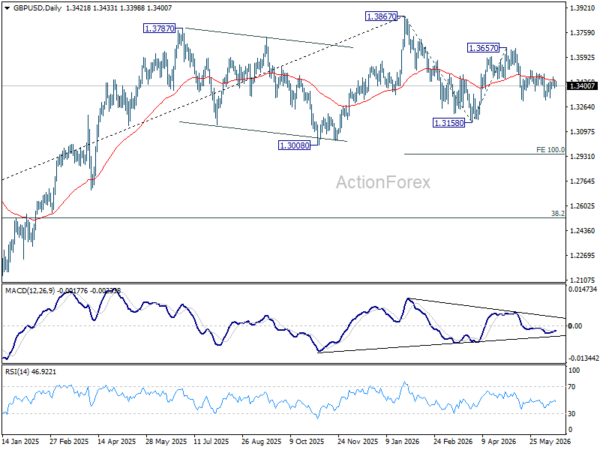The height and width of the screenshot is (450, 600).
Task: Select the 1.36570 price label
Action: point(484,48)
